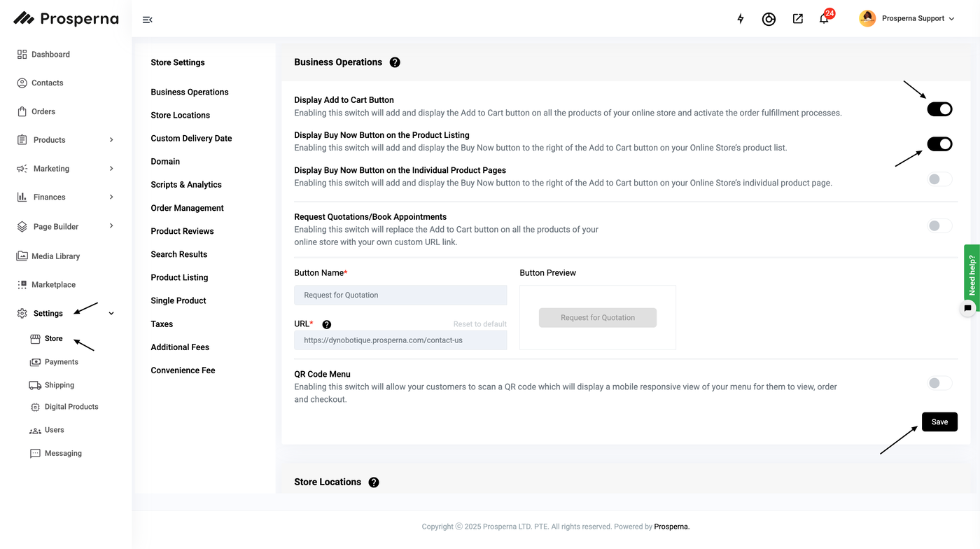Click the Button Name input field
Screen dimensions: 980x549
coord(400,295)
